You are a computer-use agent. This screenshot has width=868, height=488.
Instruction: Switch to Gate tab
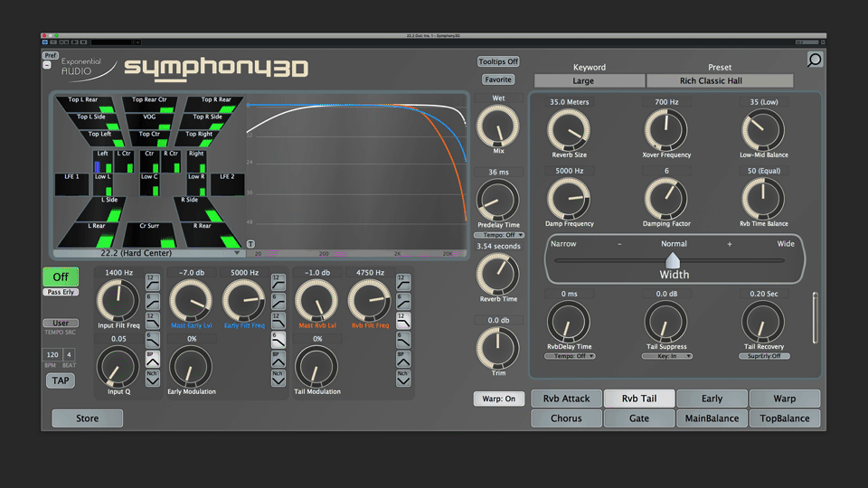pyautogui.click(x=639, y=418)
